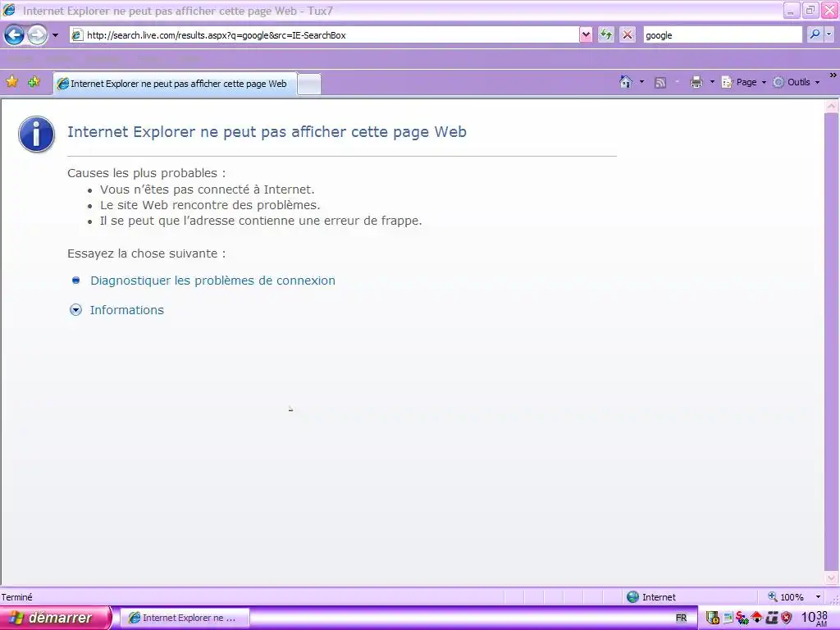This screenshot has width=840, height=630.
Task: Print the page with the printer icon
Action: pyautogui.click(x=696, y=82)
